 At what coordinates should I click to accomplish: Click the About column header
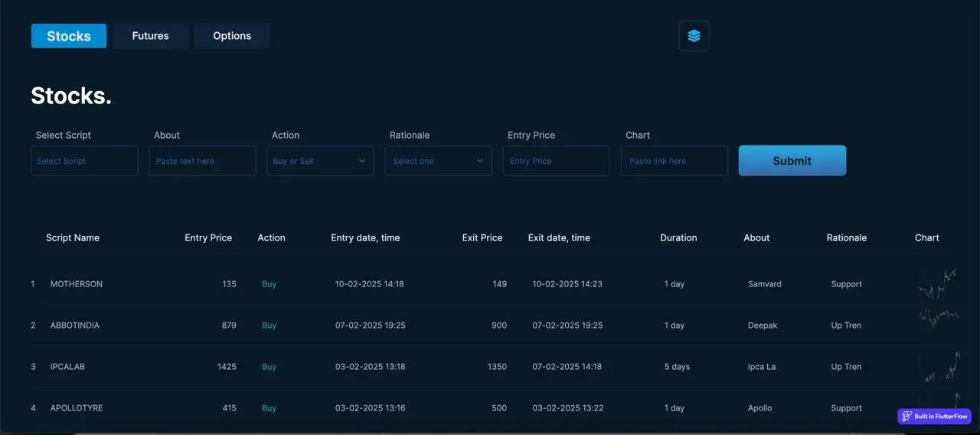756,238
